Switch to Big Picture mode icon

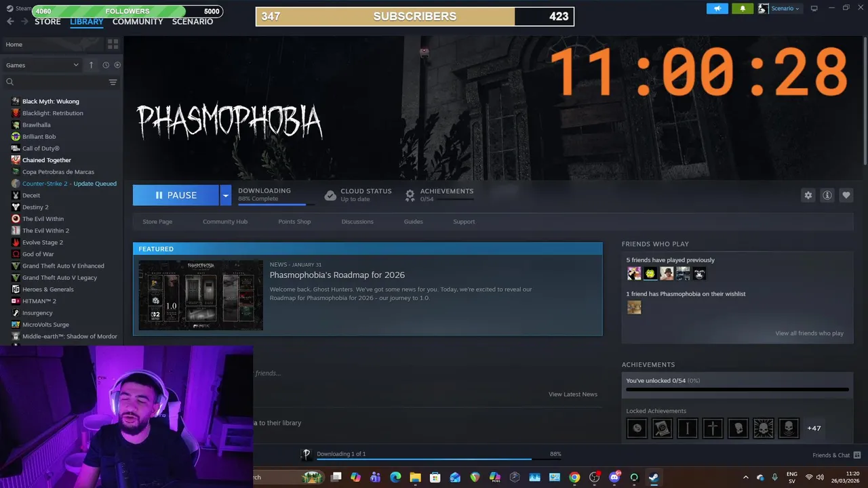(x=814, y=8)
